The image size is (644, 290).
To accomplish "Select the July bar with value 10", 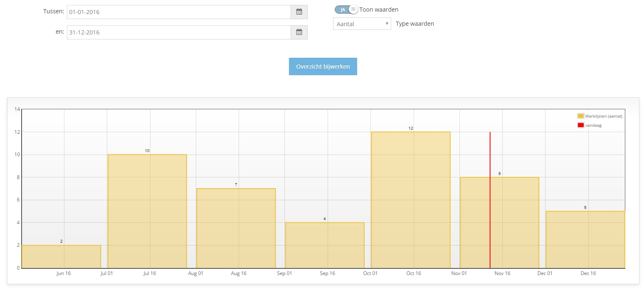I will [x=147, y=211].
